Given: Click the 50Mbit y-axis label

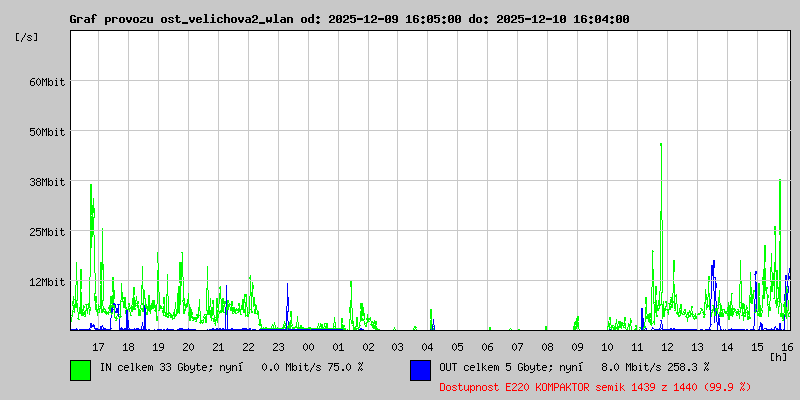Looking at the screenshot, I should [x=47, y=132].
